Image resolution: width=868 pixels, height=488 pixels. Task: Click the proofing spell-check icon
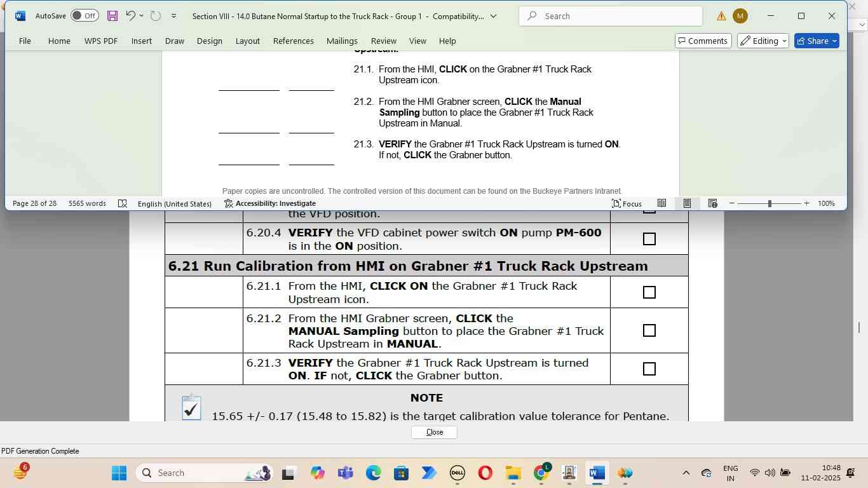pyautogui.click(x=123, y=203)
